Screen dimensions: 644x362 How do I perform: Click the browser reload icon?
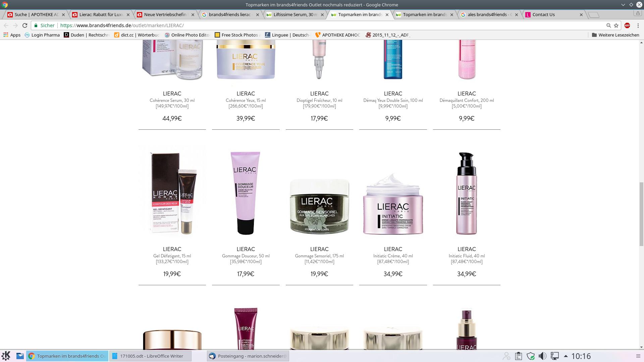[x=24, y=25]
